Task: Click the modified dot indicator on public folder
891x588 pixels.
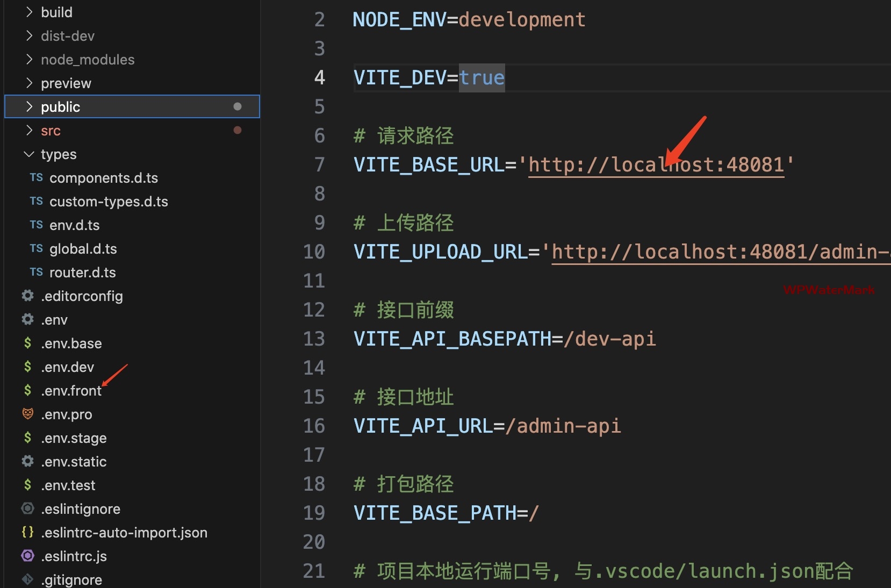Action: pyautogui.click(x=238, y=106)
